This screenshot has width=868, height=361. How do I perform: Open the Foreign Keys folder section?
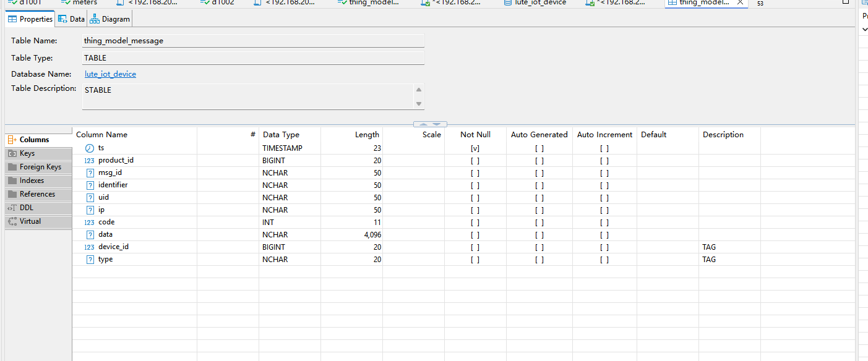coord(40,167)
